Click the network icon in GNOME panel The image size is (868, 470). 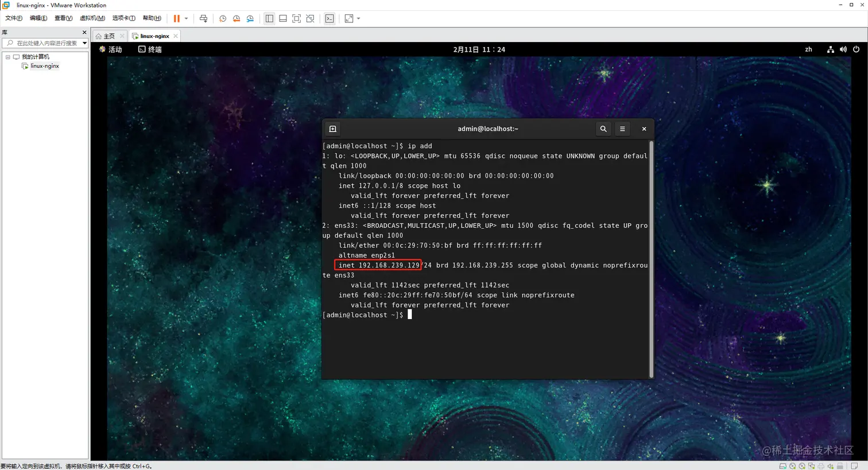(x=830, y=49)
